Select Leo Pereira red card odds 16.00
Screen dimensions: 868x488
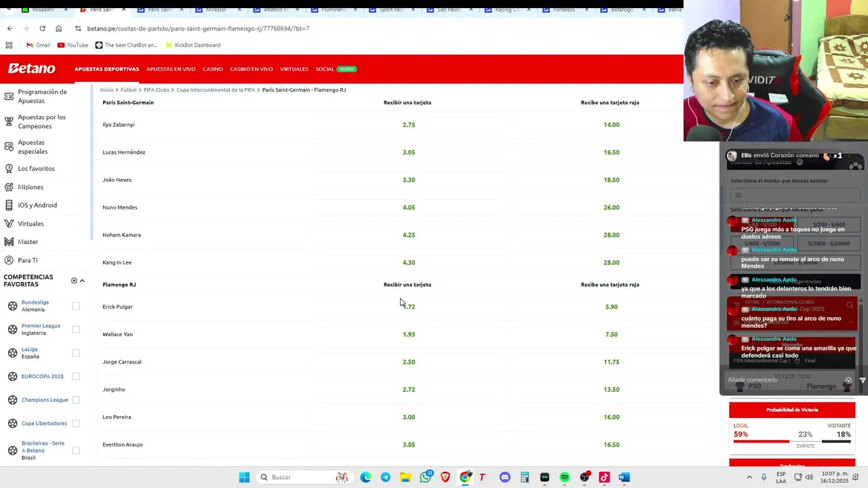(611, 417)
